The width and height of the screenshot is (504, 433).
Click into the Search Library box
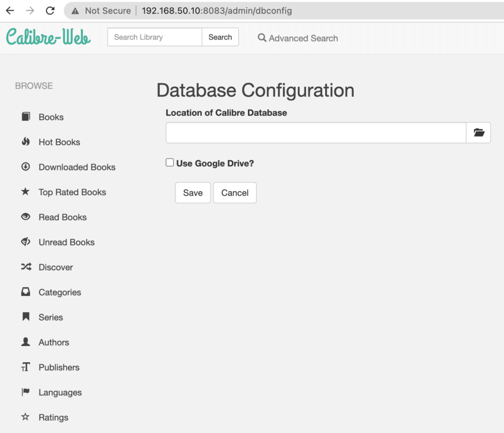tap(154, 37)
